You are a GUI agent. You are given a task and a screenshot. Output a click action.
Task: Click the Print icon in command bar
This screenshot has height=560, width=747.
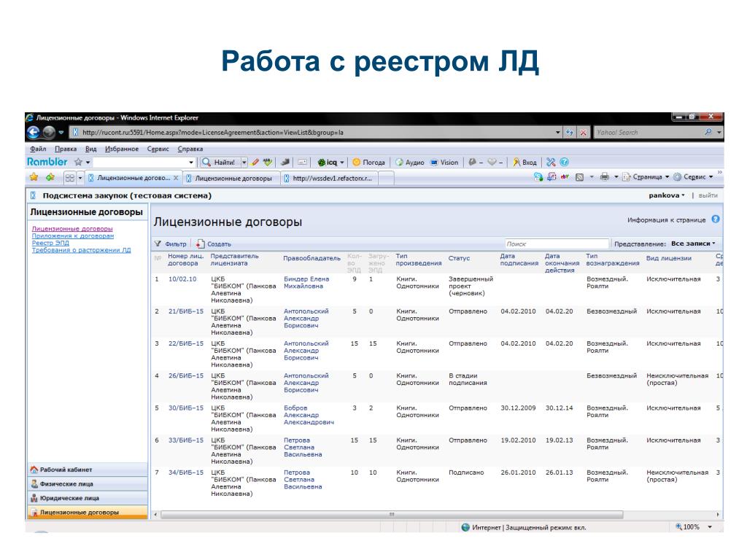coord(605,177)
